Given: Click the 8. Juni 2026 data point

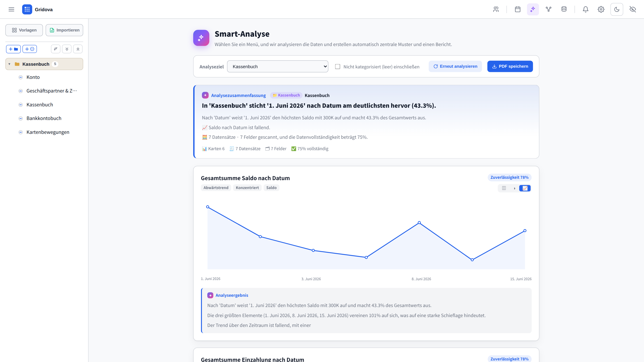Looking at the screenshot, I should coord(419,223).
